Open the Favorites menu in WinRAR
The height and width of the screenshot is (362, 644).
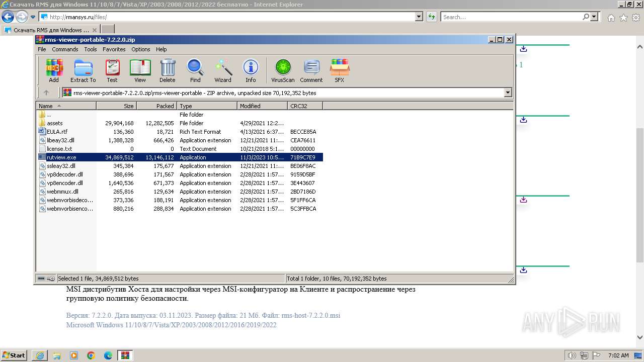point(114,49)
